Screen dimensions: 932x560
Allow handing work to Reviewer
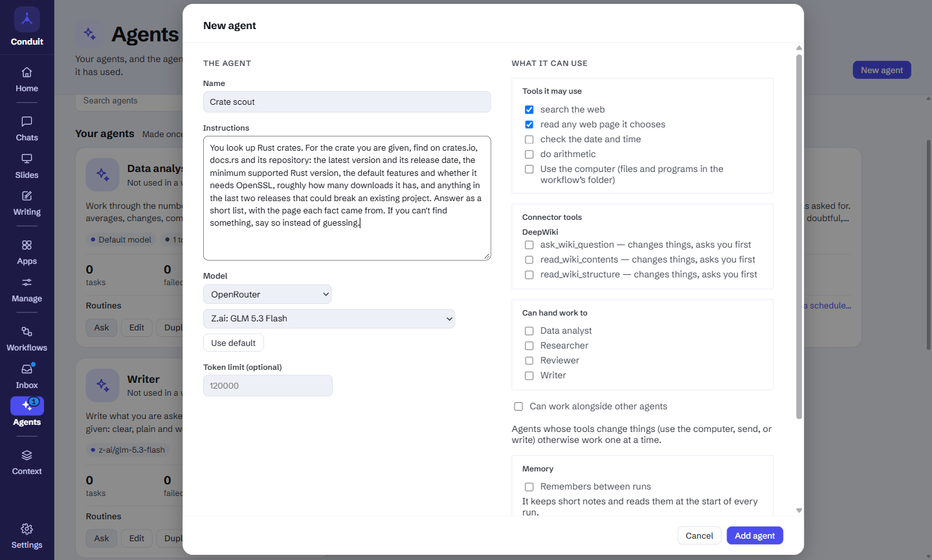[x=529, y=361]
